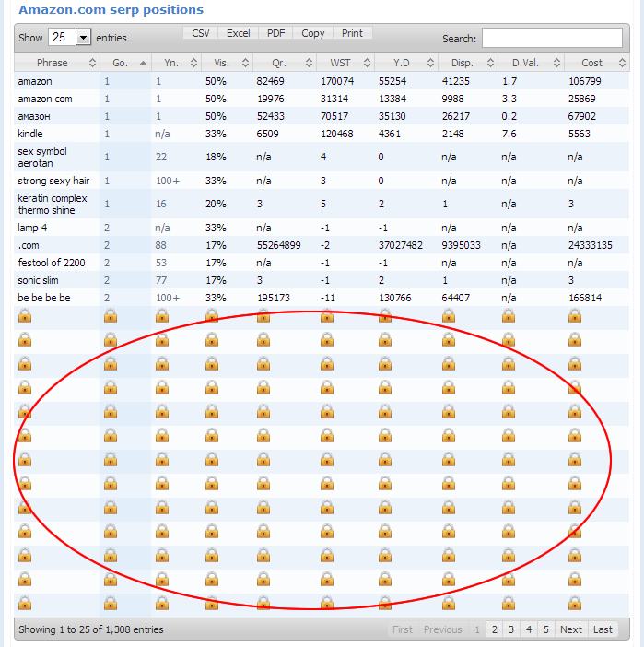
Task: Copy table to clipboard
Action: tap(312, 33)
